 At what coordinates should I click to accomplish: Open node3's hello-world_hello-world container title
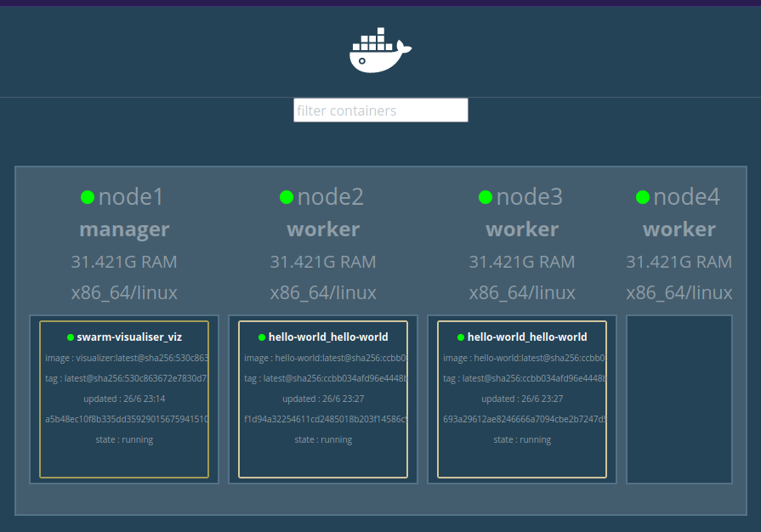[527, 337]
